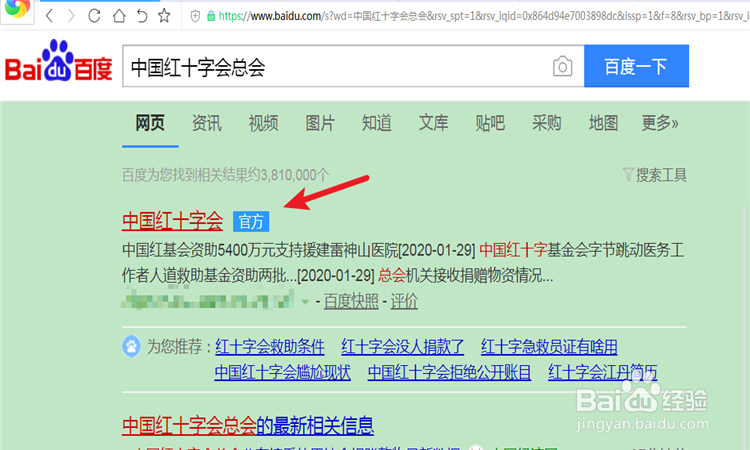This screenshot has height=450, width=750.
Task: Expand the 更多» tab menu
Action: 660,123
